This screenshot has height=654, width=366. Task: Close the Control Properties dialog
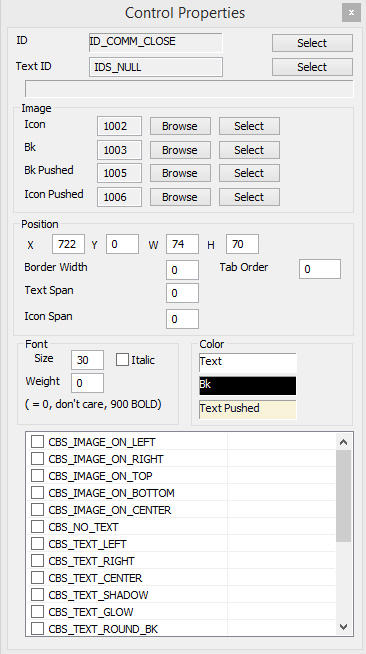pos(351,13)
